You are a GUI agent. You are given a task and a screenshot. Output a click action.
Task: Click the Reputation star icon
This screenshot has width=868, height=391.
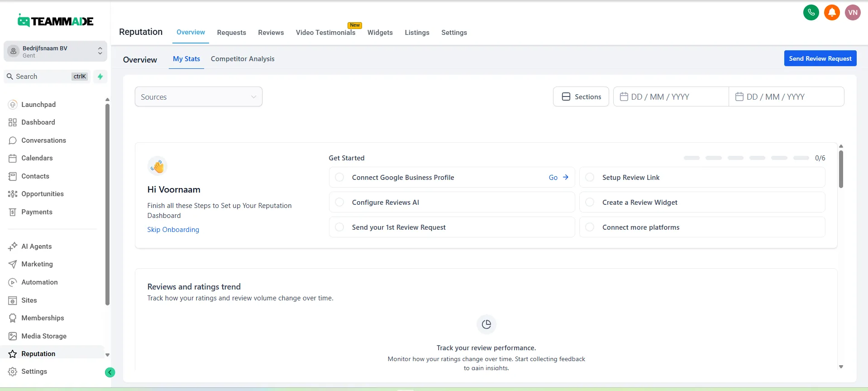coord(13,354)
